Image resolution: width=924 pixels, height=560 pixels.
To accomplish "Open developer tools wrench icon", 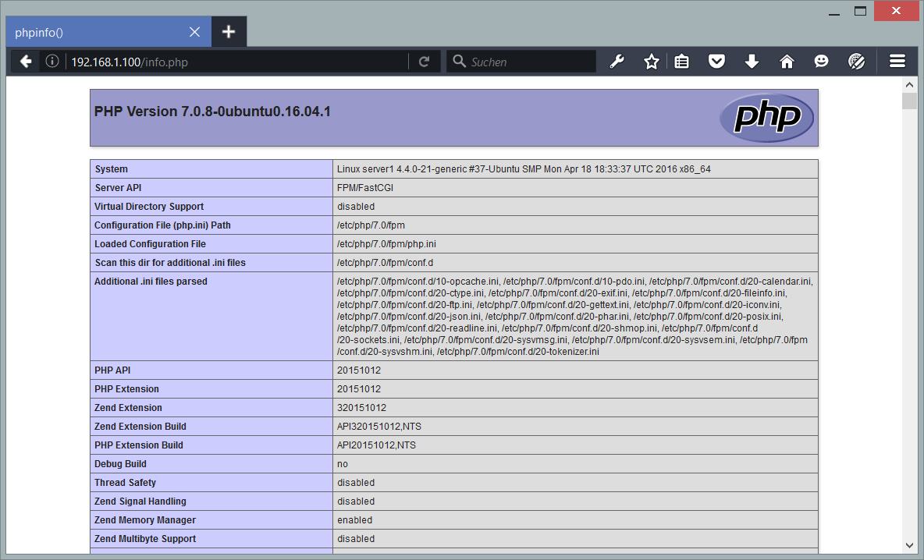I will click(617, 62).
